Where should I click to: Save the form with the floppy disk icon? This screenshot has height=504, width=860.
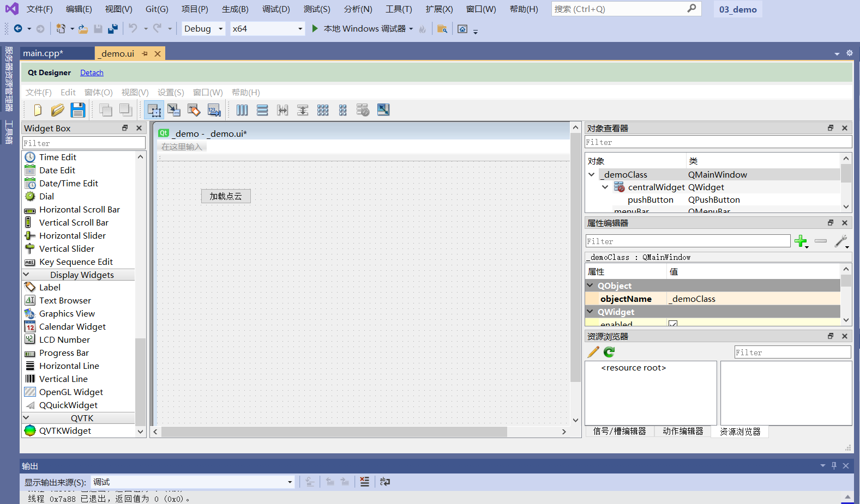pos(78,110)
